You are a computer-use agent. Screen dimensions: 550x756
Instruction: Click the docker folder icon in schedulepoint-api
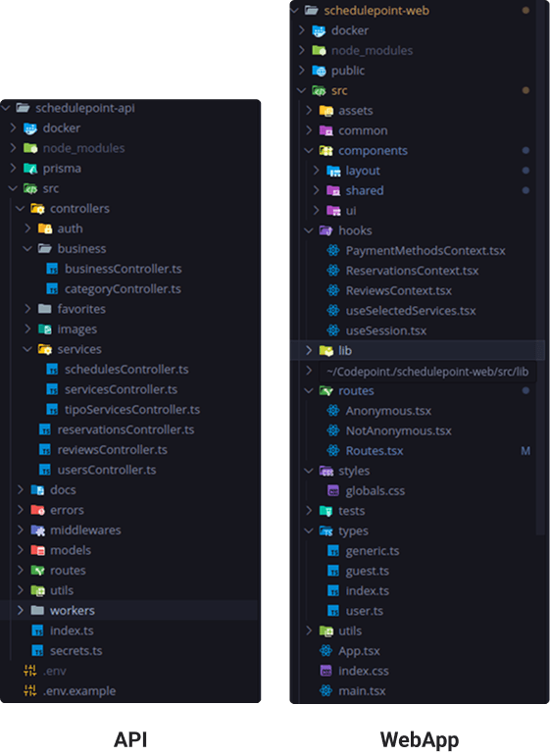tap(30, 128)
